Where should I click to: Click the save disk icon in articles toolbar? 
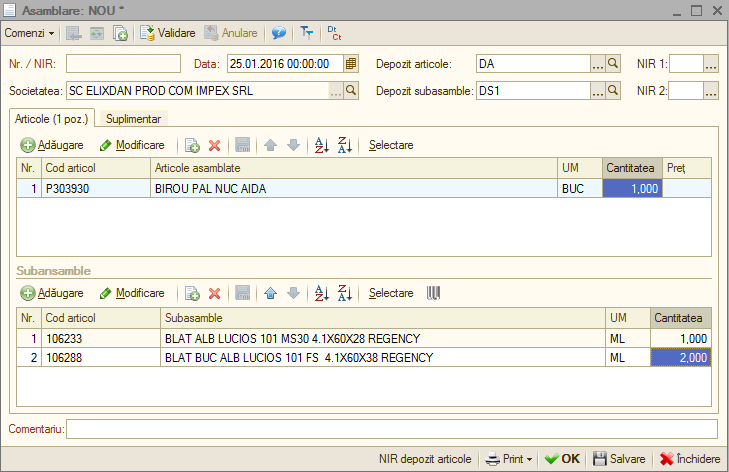(x=243, y=145)
